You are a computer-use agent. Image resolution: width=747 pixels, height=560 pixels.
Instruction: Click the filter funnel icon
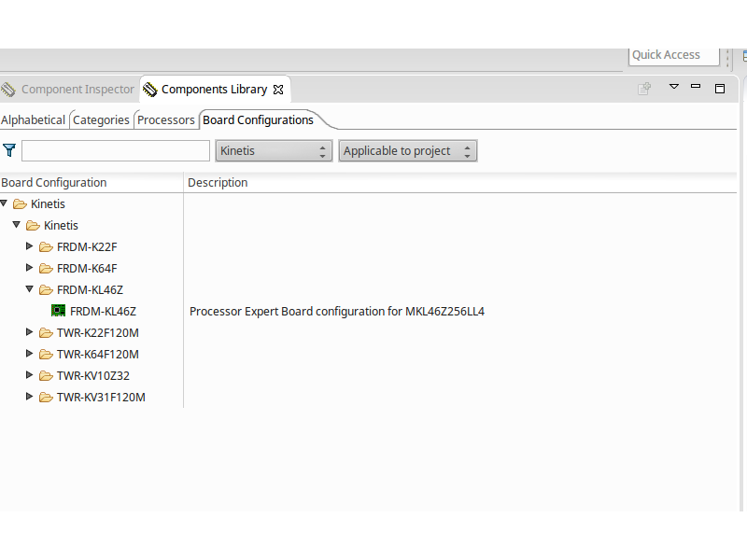point(9,149)
